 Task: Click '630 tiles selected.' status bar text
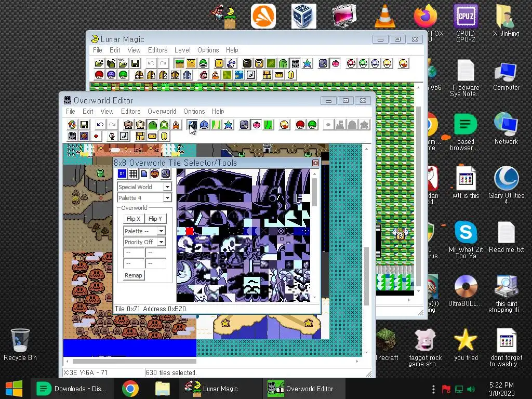pyautogui.click(x=171, y=373)
